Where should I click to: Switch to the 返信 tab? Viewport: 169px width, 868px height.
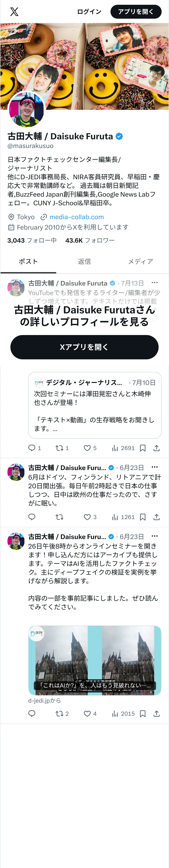(84, 261)
